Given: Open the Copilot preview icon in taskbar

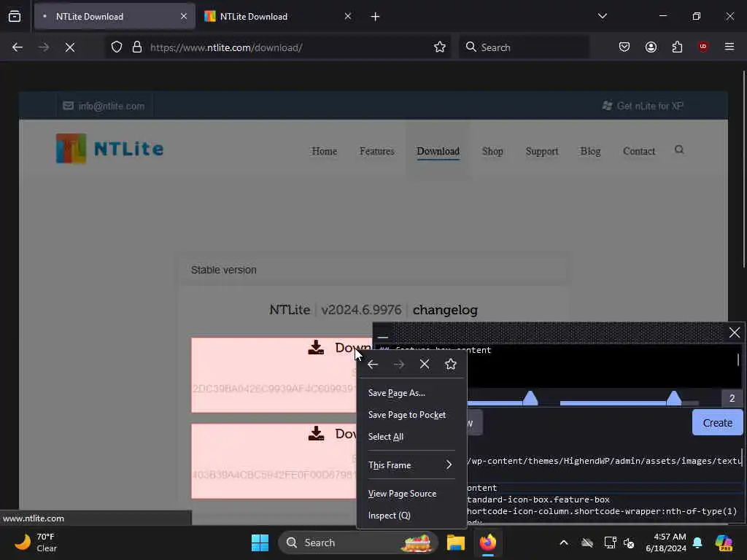Looking at the screenshot, I should tap(724, 542).
